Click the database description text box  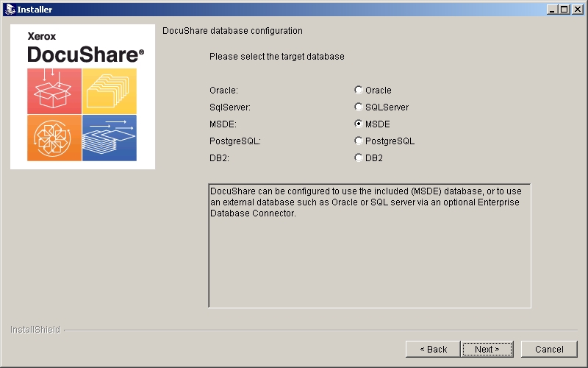[x=370, y=246]
